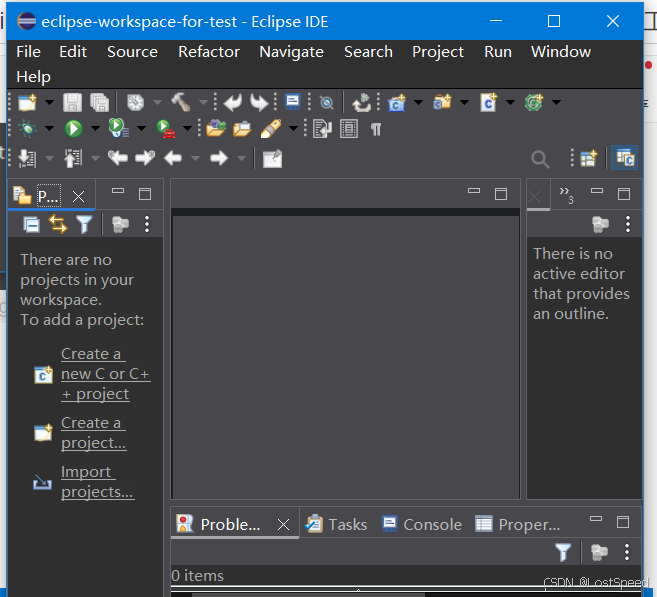The width and height of the screenshot is (657, 597).
Task: Expand New C/C++ Project dropdown arrow
Action: point(418,103)
